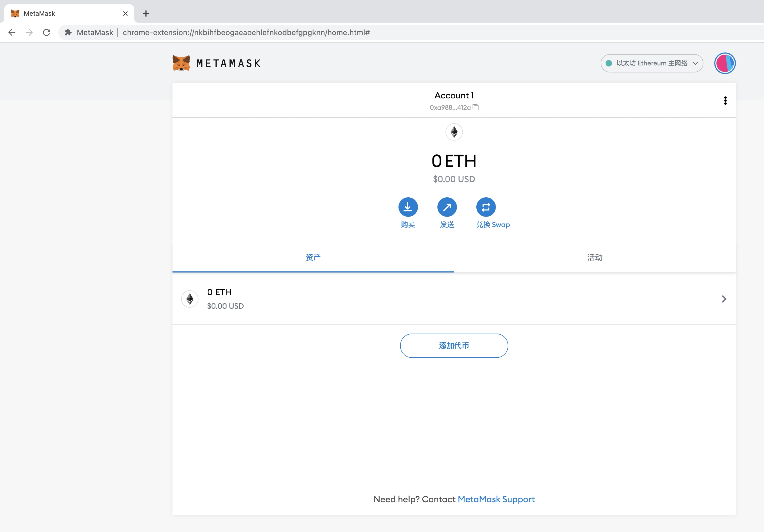Open the network dropdown arrow
This screenshot has height=532, width=764.
click(x=695, y=63)
